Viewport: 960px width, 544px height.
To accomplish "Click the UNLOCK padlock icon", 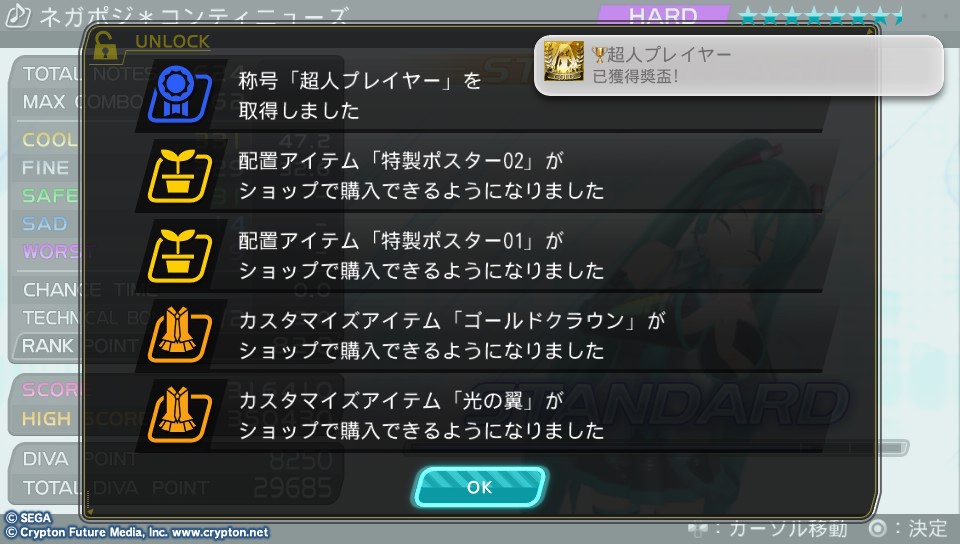I will tap(105, 46).
